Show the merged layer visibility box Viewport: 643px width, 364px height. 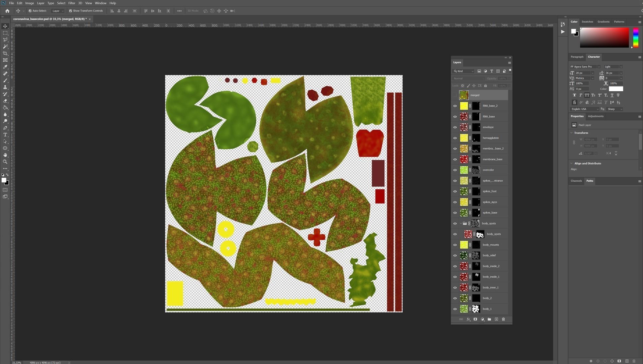pyautogui.click(x=455, y=95)
